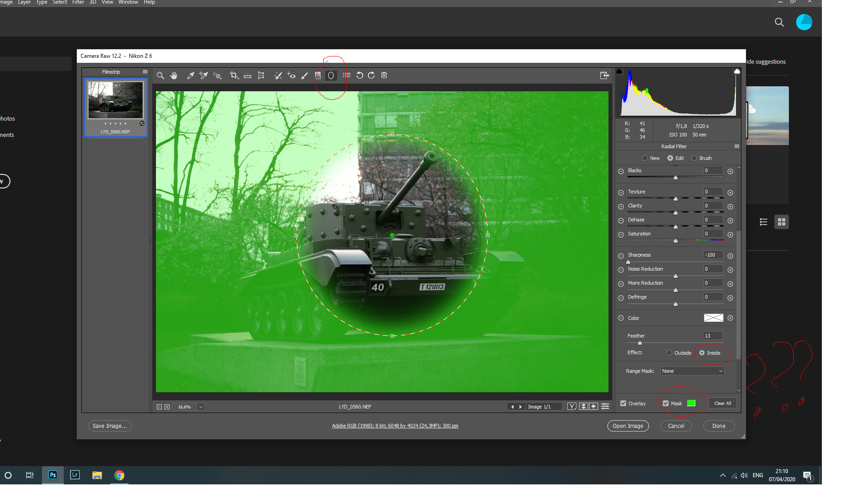Open the Range Mask dropdown

[692, 371]
